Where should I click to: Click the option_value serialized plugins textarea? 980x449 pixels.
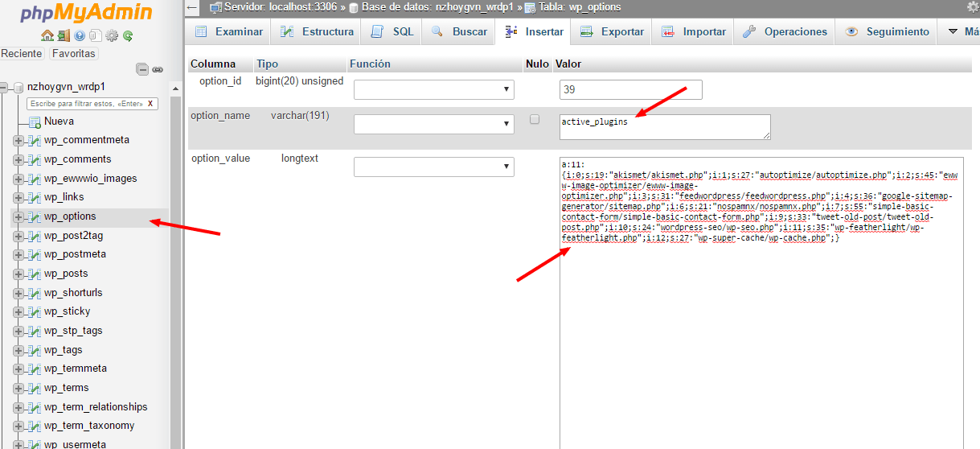(761, 303)
